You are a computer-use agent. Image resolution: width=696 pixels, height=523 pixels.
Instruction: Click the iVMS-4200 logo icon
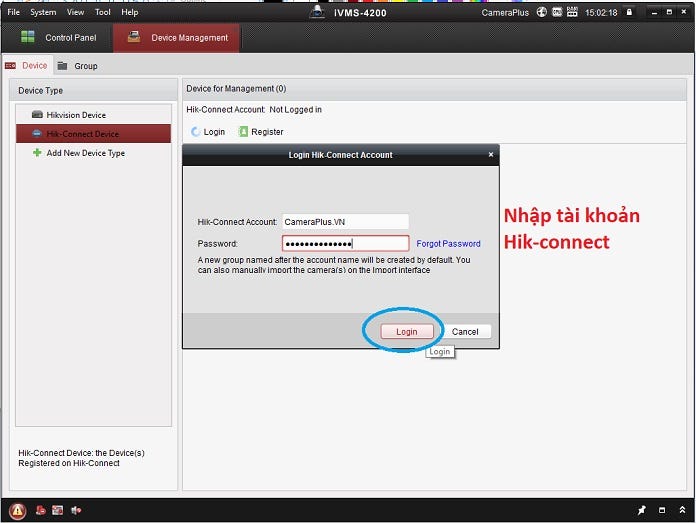pyautogui.click(x=317, y=12)
